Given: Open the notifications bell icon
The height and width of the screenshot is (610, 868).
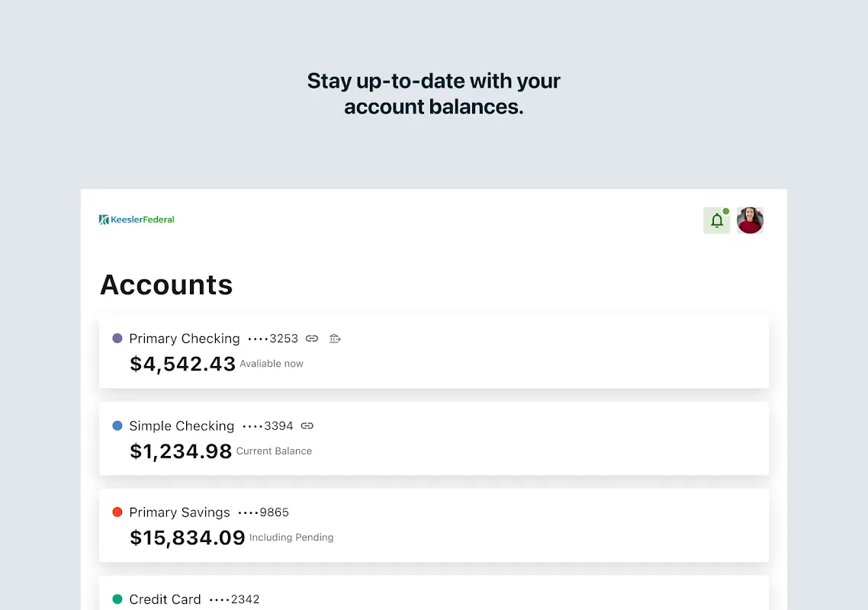Looking at the screenshot, I should coord(716,221).
